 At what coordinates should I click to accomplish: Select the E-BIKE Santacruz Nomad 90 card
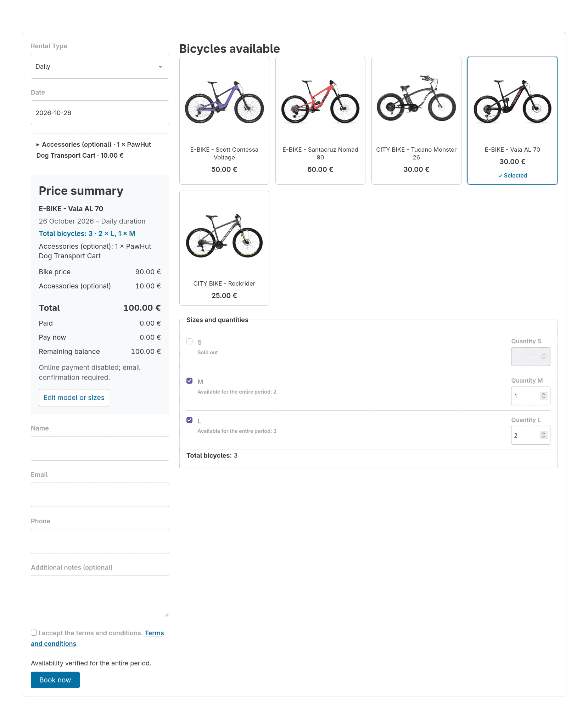point(320,120)
